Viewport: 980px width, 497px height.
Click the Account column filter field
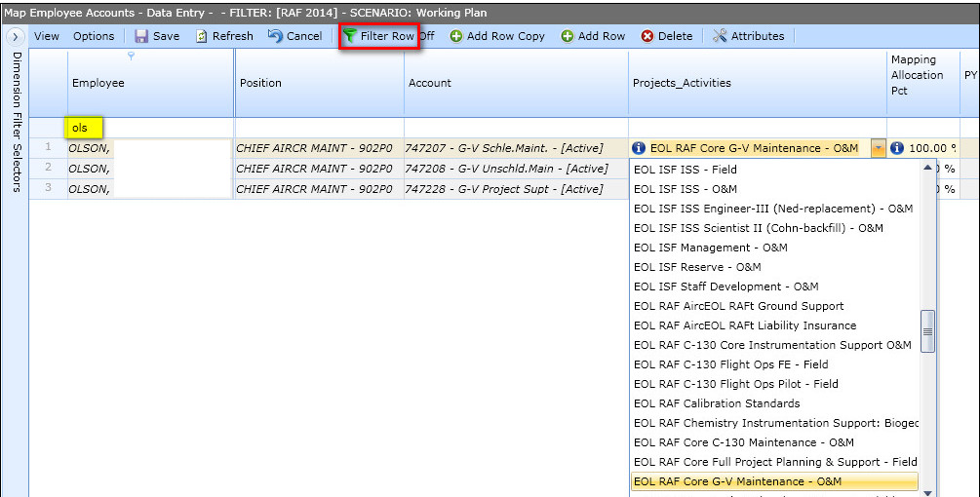pos(516,128)
